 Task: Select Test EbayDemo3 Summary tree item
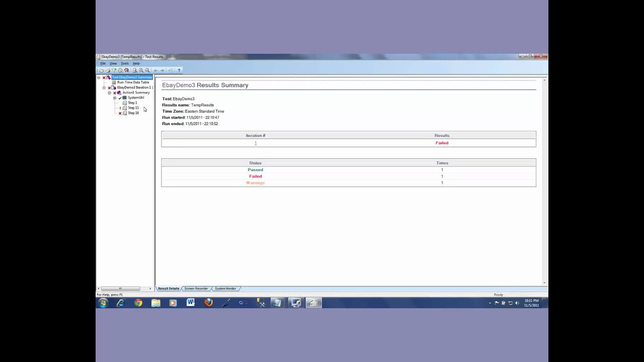[132, 77]
